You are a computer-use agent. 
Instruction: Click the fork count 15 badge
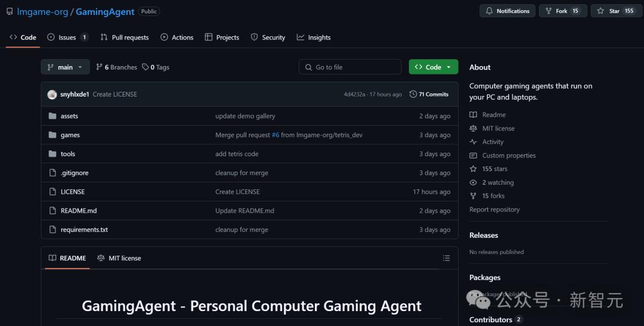pyautogui.click(x=575, y=11)
